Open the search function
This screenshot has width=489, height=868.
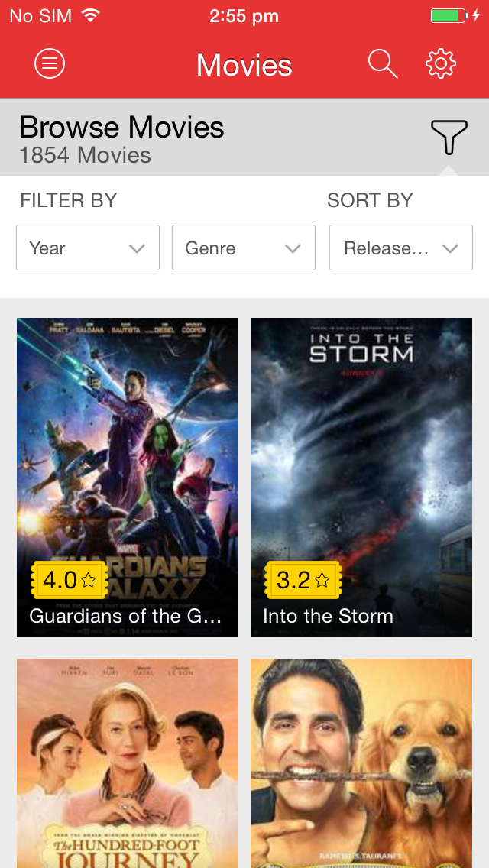(383, 64)
